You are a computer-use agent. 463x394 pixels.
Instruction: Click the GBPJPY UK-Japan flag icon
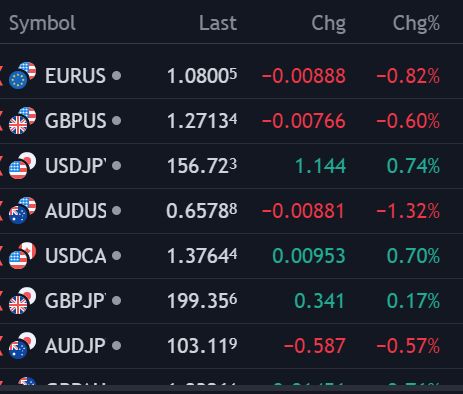[22, 300]
